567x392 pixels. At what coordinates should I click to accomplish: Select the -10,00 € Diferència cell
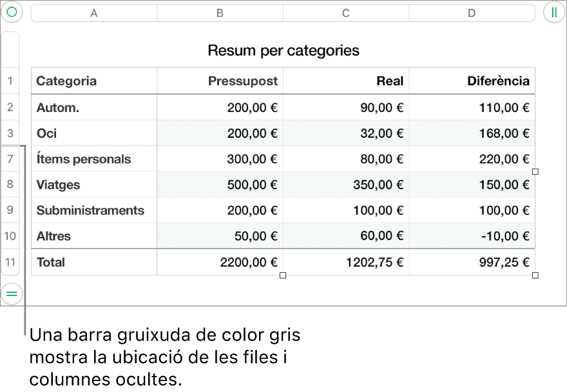pyautogui.click(x=472, y=236)
